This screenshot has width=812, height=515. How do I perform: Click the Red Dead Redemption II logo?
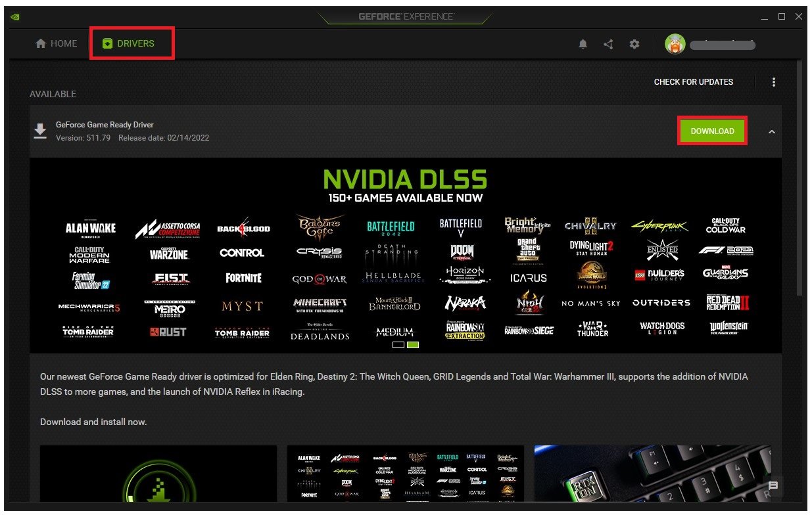(728, 303)
